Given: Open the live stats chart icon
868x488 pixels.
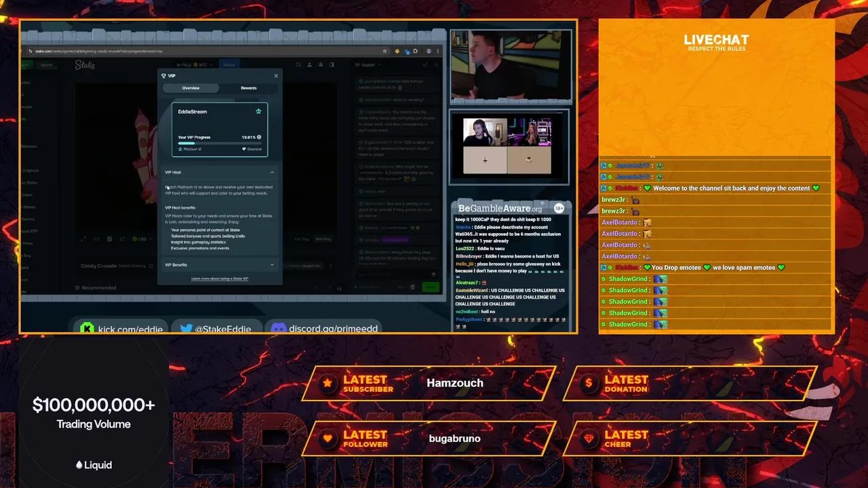Looking at the screenshot, I should [122, 239].
